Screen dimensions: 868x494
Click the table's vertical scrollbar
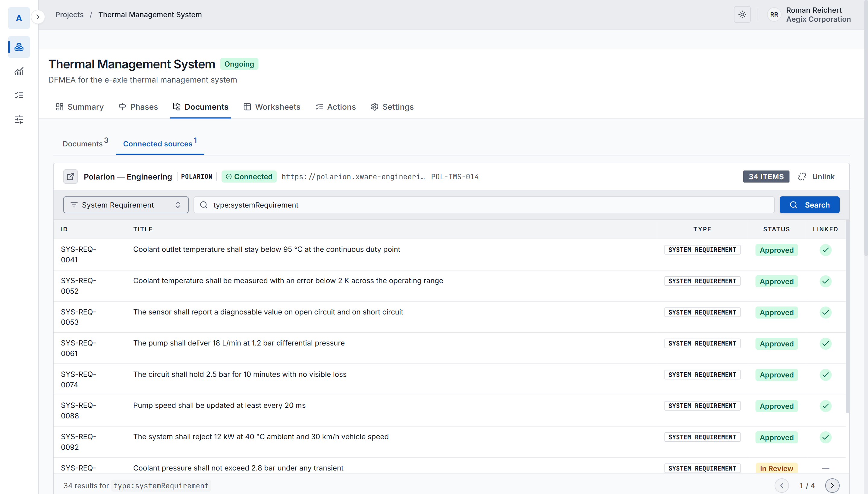847,316
